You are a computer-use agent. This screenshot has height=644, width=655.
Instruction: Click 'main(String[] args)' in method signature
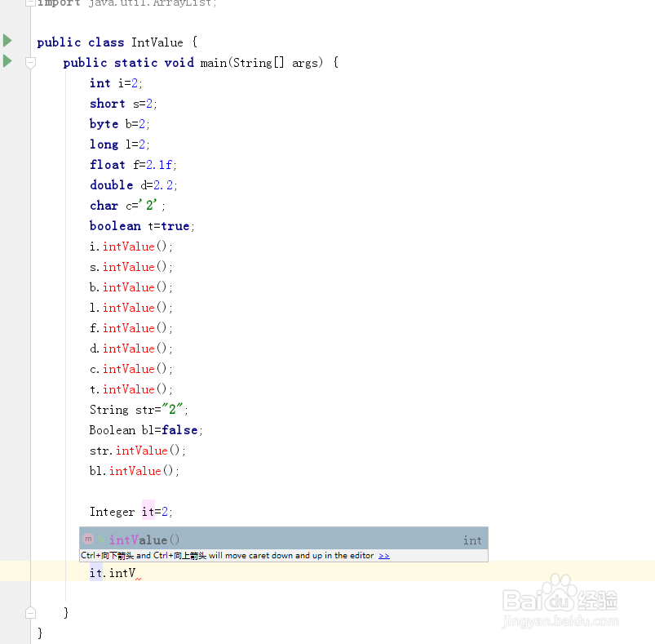click(262, 63)
